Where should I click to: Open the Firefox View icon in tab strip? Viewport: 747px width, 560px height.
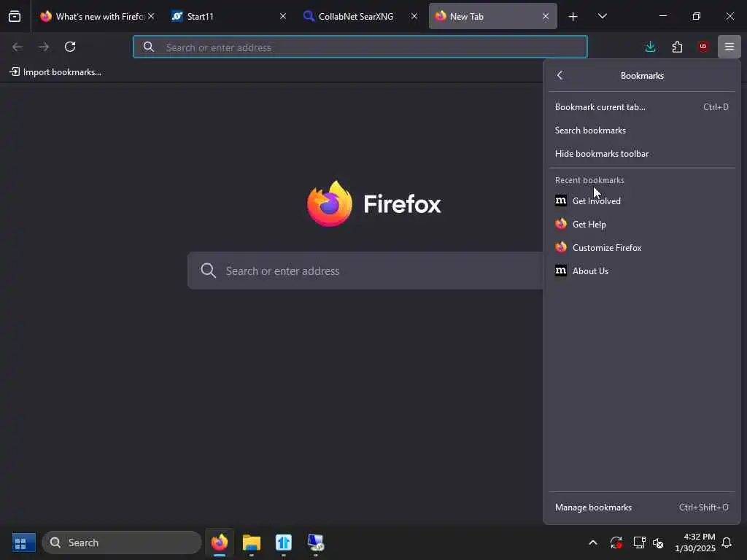coord(15,16)
